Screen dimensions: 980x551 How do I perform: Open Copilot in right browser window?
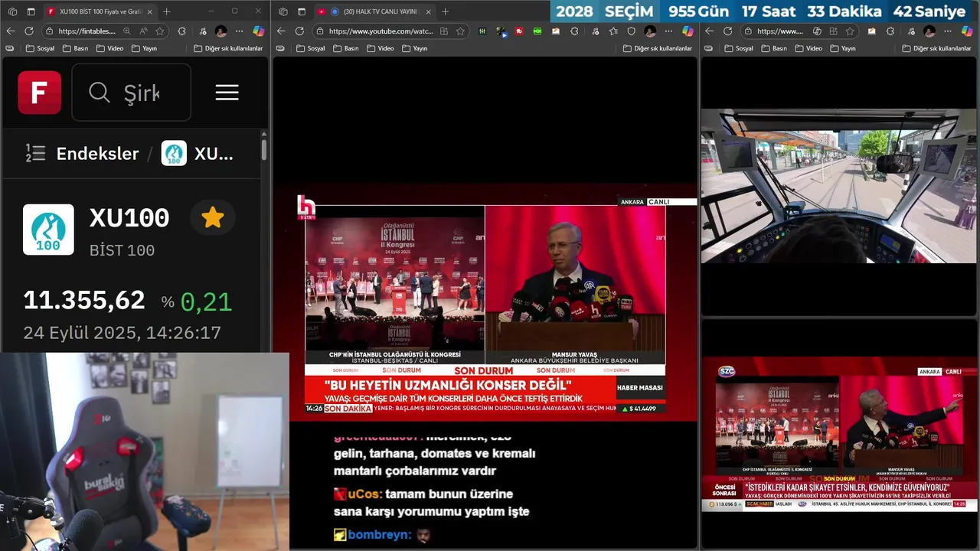[x=967, y=31]
